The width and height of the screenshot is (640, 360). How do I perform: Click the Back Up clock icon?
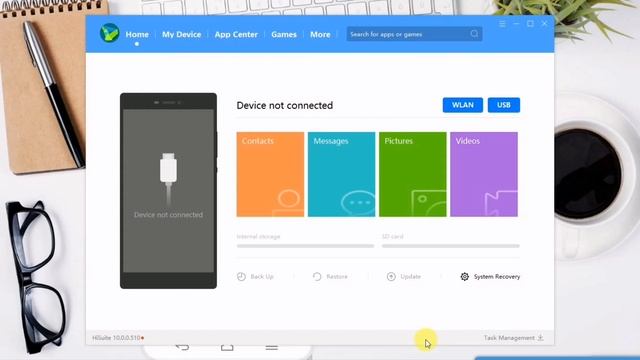tap(241, 277)
